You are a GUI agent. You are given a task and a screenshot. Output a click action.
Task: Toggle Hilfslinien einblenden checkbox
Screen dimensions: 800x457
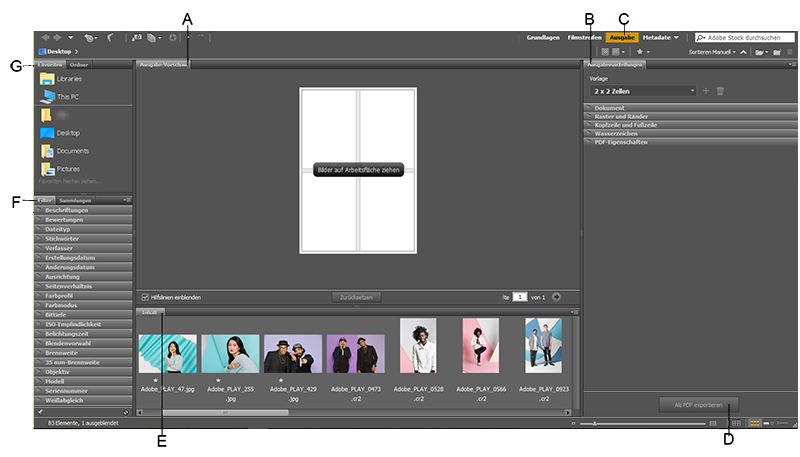click(145, 297)
